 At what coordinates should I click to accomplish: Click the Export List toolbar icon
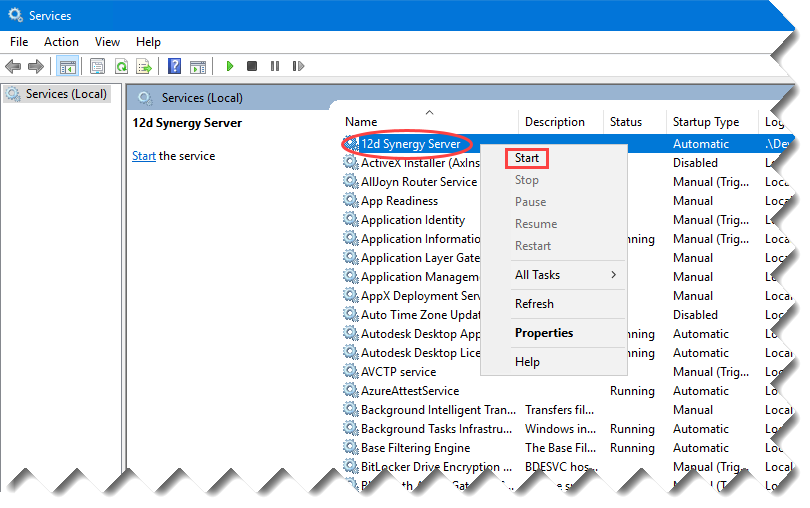point(144,66)
